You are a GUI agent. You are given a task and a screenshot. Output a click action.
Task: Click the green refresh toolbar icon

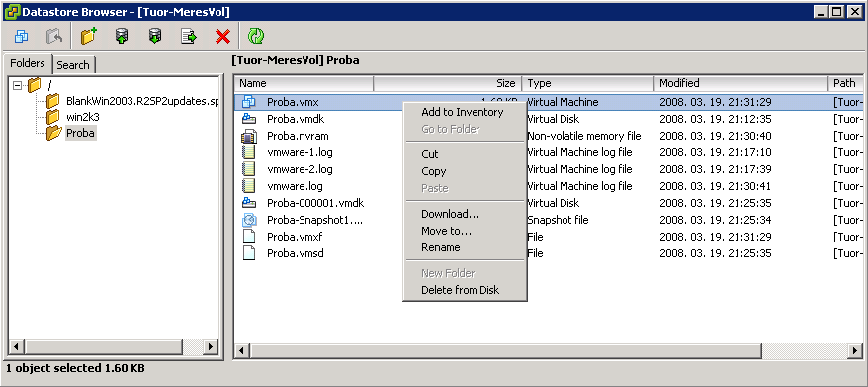(256, 36)
